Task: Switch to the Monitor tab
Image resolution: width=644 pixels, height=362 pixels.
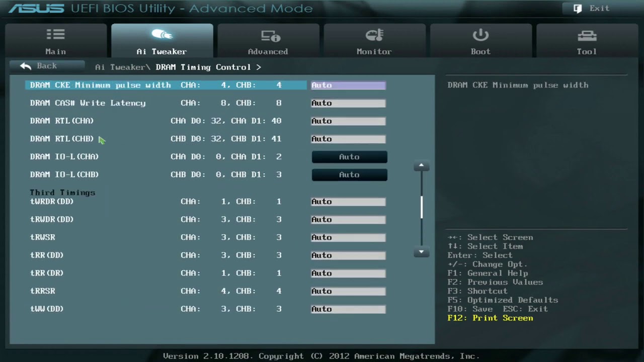Action: (374, 40)
